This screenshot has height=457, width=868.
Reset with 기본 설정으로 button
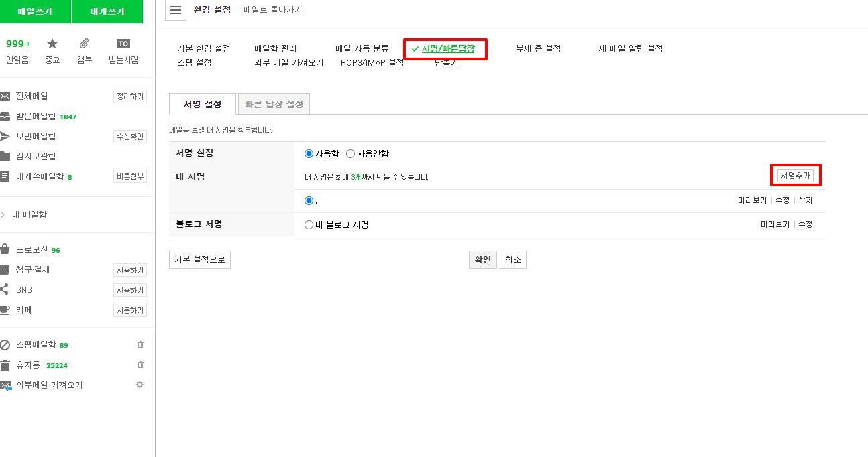click(200, 260)
